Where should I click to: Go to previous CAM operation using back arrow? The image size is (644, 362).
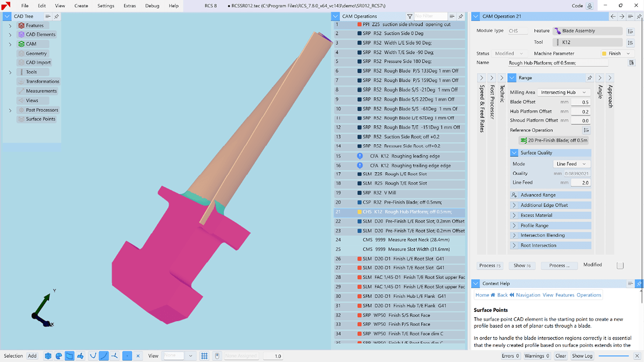click(x=613, y=17)
